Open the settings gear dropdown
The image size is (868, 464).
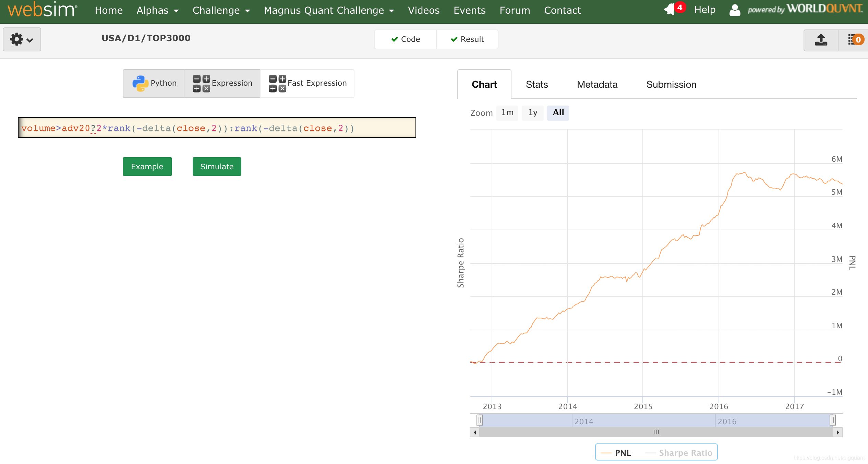(x=22, y=39)
